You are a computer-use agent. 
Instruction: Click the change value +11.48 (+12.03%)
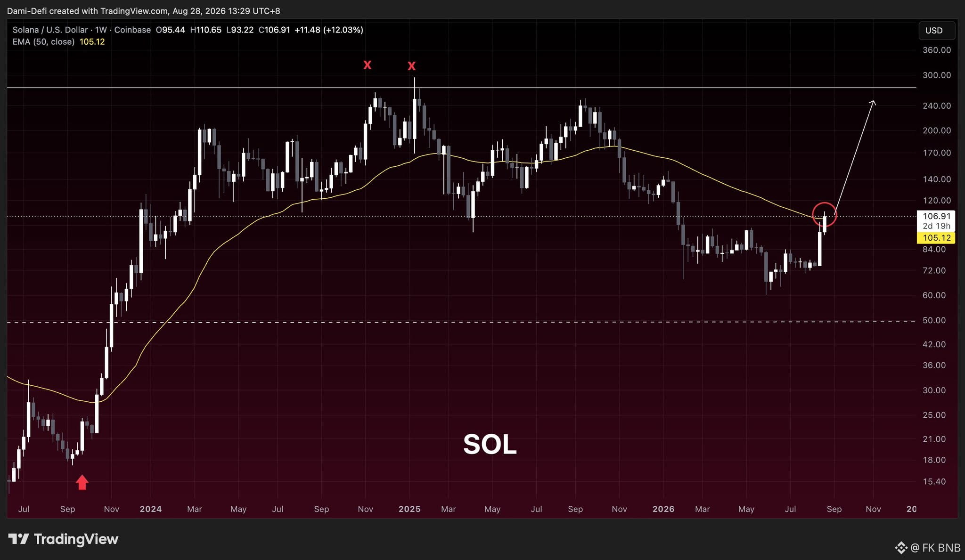[x=329, y=30]
